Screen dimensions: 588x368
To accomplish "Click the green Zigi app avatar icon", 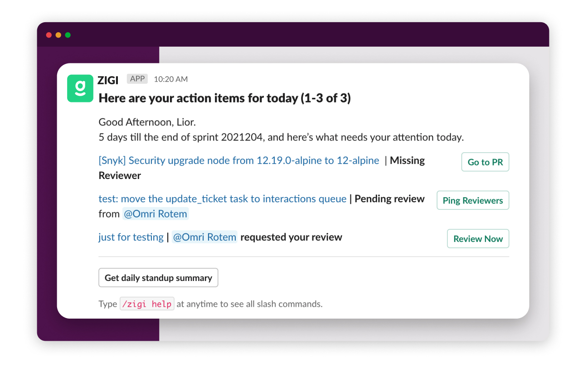I will [x=80, y=88].
